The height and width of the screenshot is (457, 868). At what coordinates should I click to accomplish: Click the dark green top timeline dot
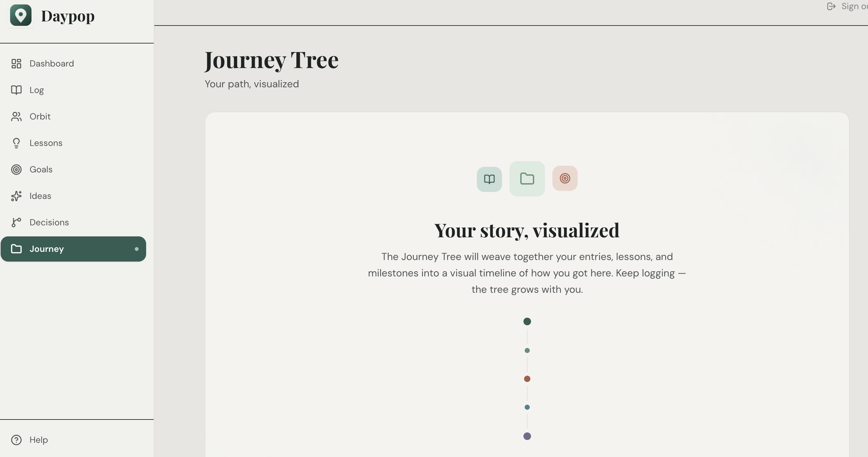click(x=527, y=321)
